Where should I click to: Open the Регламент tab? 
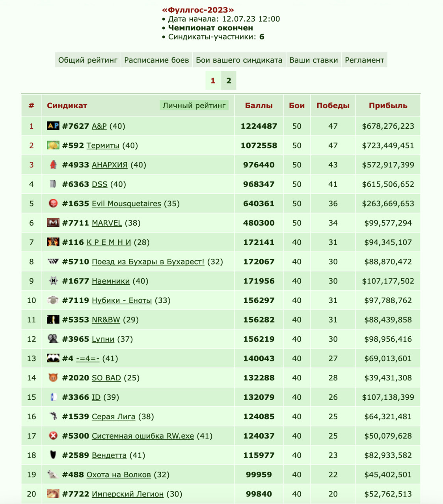[364, 60]
